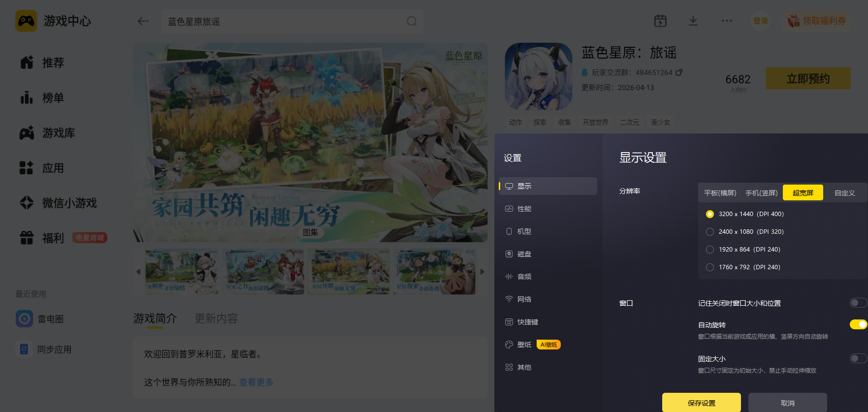Open the downloads icon
868x412 pixels.
click(x=693, y=21)
